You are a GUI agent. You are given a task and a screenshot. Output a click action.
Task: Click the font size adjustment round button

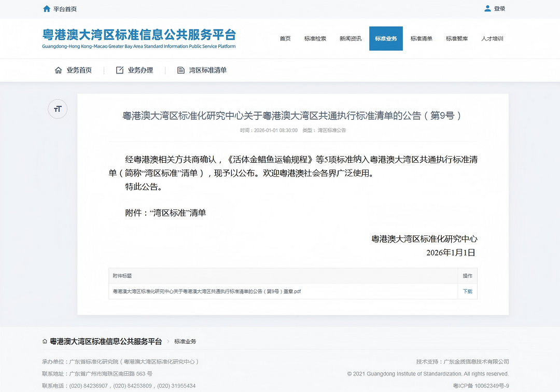(58, 109)
